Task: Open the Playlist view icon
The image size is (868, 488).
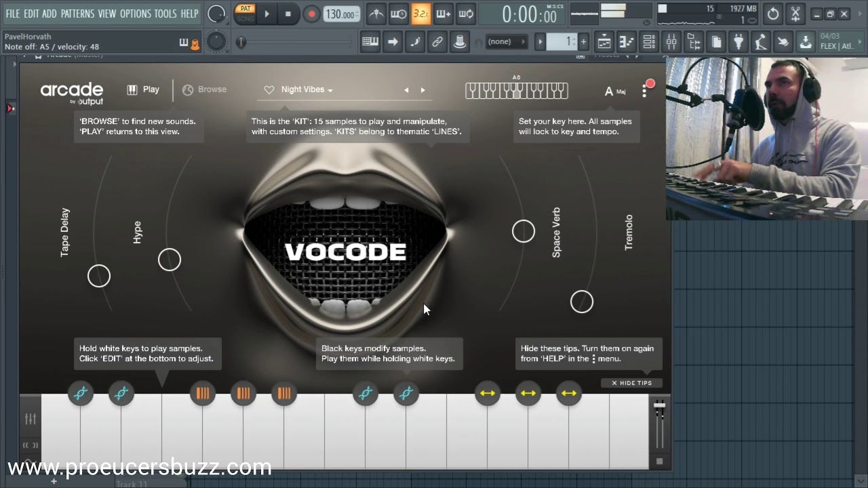Action: (x=604, y=42)
